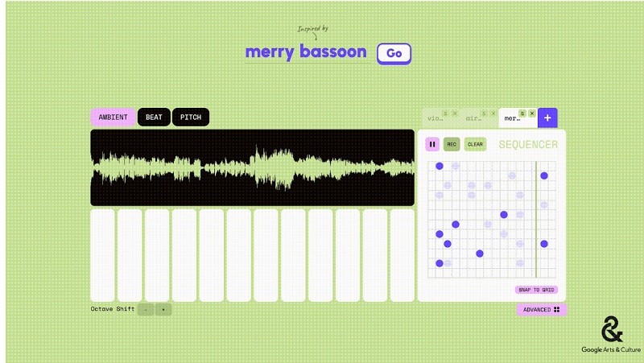
Task: Edit the 'merry bassoon' inspiration text field
Action: [306, 52]
